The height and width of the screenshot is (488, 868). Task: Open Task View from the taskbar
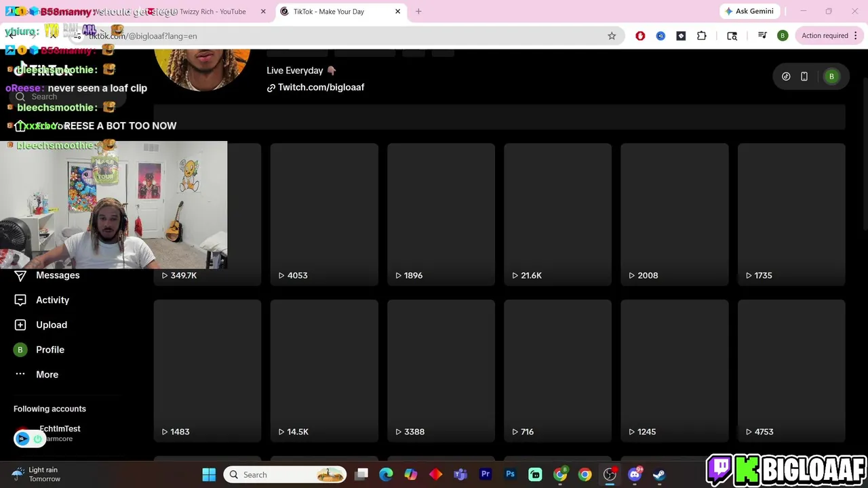point(361,474)
